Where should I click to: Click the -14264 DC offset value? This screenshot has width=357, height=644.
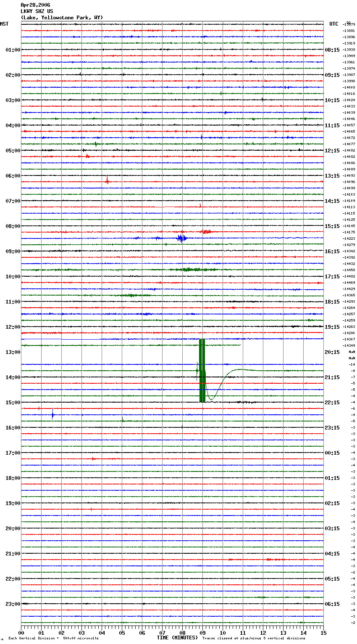[x=349, y=308]
